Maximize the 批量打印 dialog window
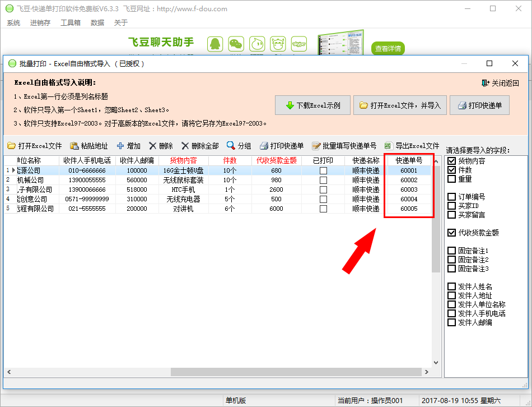 [x=489, y=63]
